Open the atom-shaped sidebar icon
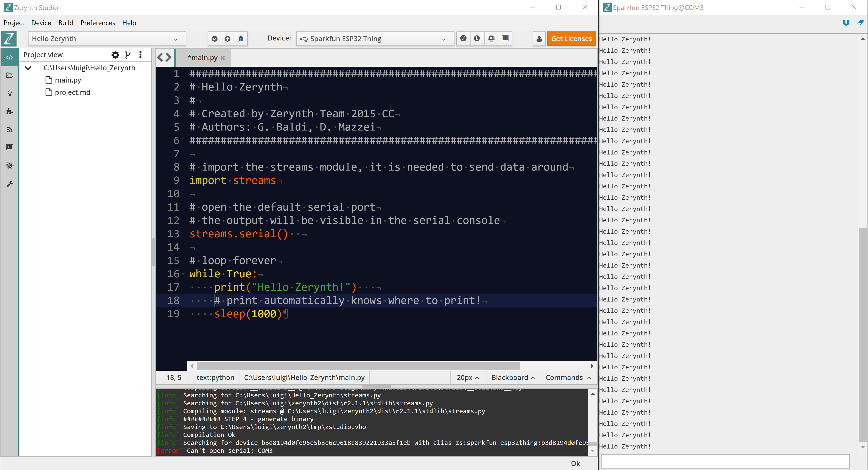Screen dimensions: 868x470 9,165
